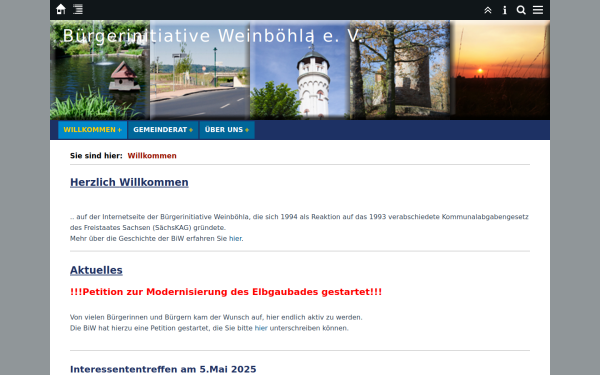Viewport: 600px width, 375px height.
Task: Open the sitemap list icon
Action: pyautogui.click(x=78, y=9)
